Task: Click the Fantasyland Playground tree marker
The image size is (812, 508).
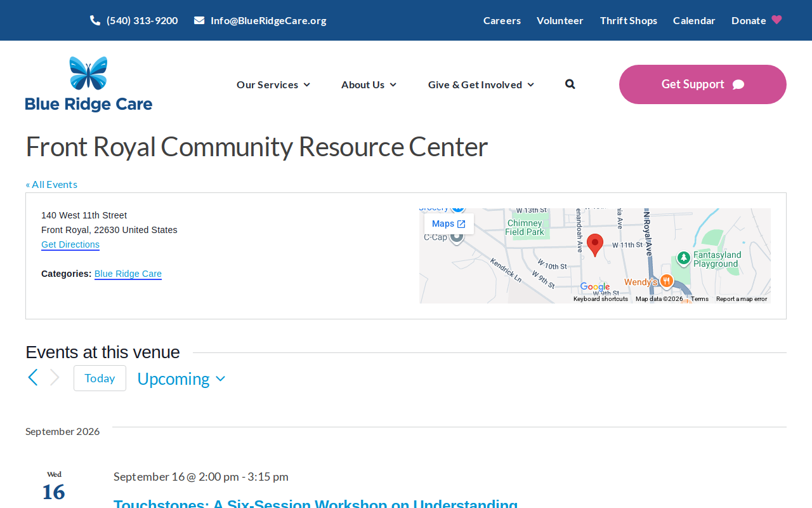Action: point(683,258)
